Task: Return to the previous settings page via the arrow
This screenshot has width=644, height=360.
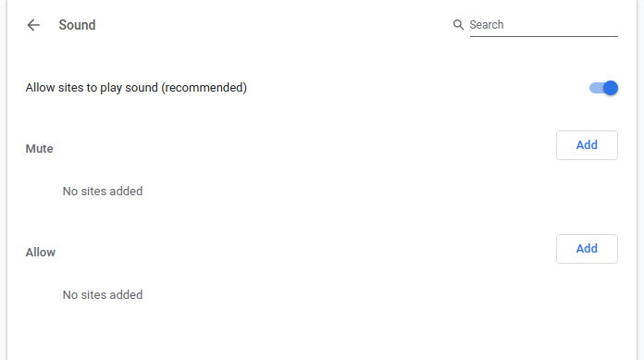Action: coord(33,25)
